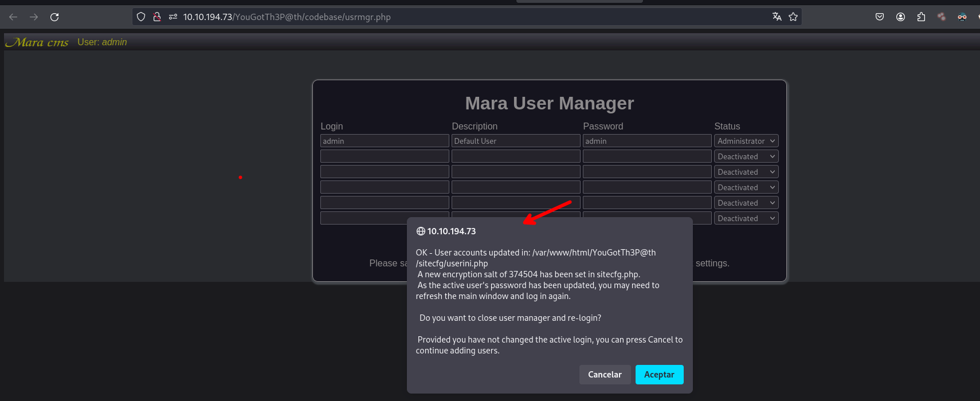The height and width of the screenshot is (401, 980).
Task: Click the browser back arrow
Action: (x=13, y=17)
